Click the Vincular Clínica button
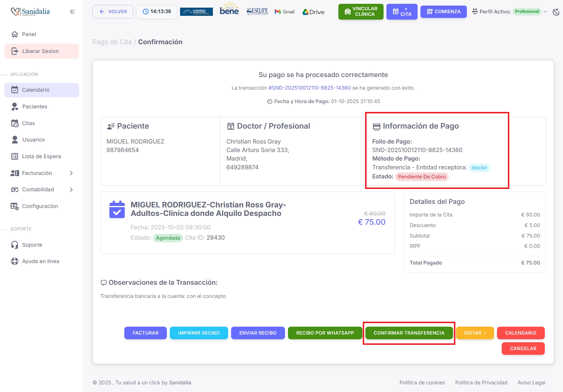 pyautogui.click(x=361, y=12)
